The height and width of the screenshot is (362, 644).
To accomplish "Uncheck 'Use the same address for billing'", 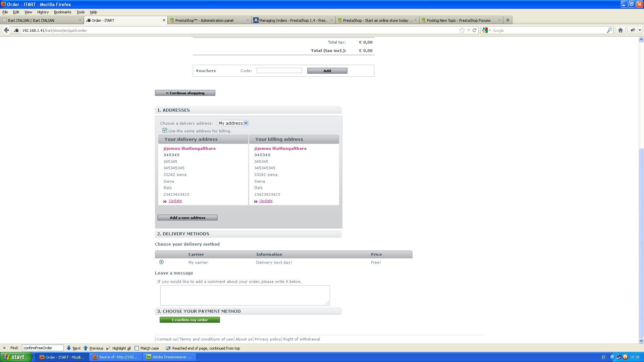I will 165,130.
